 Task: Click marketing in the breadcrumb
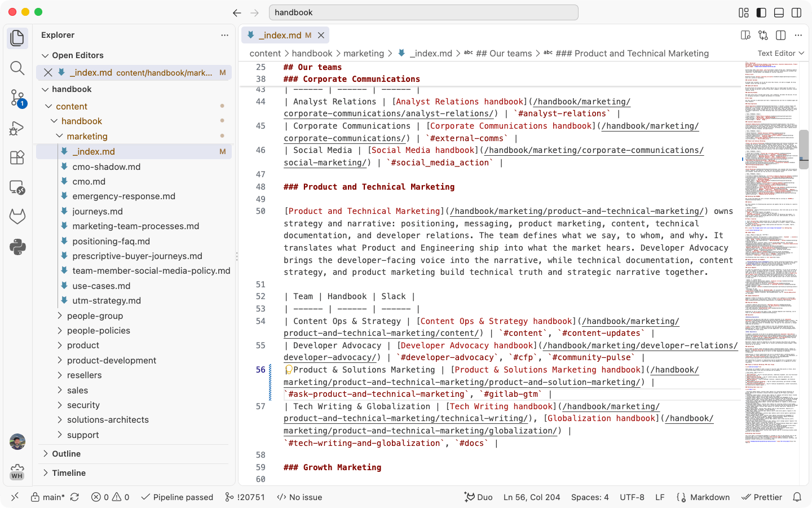point(364,53)
